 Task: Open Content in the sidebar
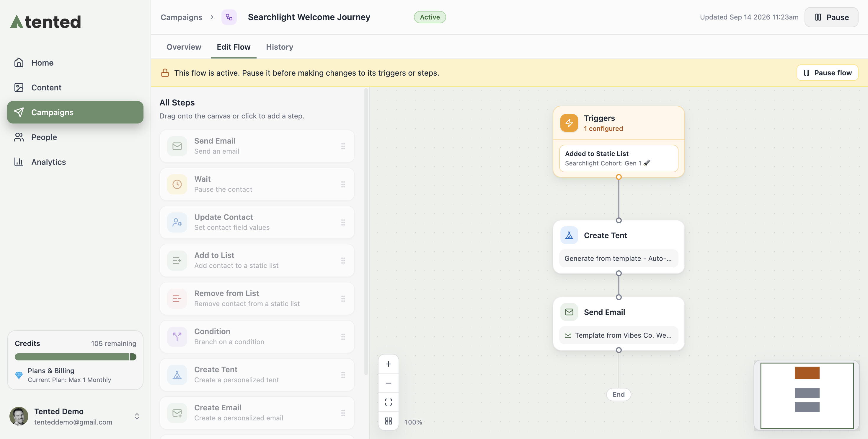coord(75,87)
